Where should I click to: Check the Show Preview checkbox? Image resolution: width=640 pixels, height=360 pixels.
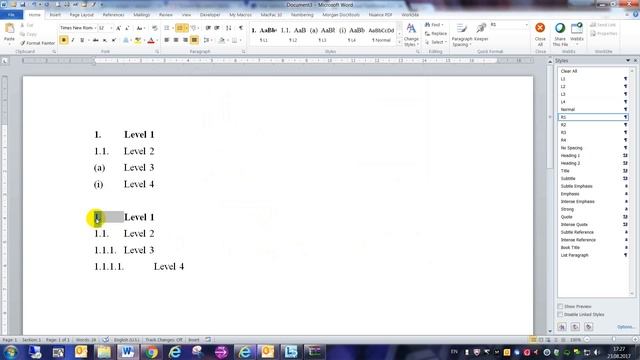[x=560, y=306]
